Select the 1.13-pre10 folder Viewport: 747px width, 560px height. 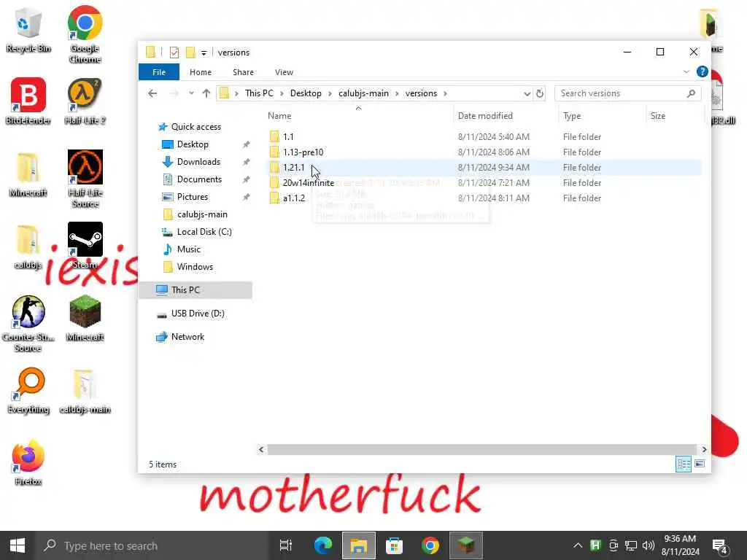[484, 152]
